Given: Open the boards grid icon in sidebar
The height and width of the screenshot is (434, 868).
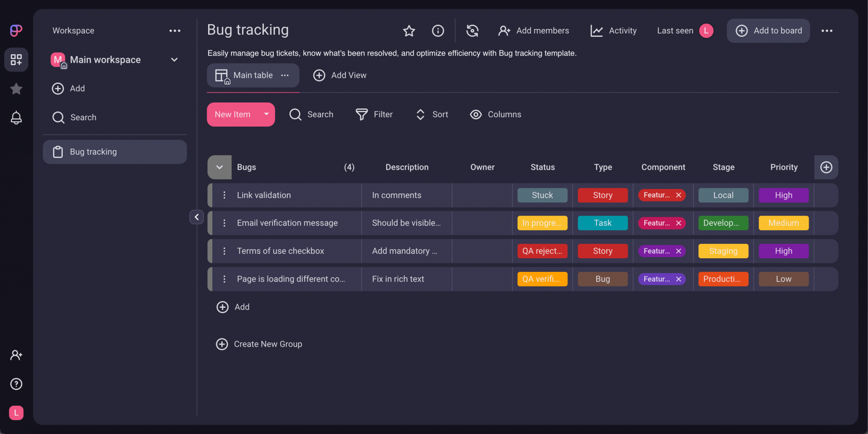Looking at the screenshot, I should click(x=16, y=60).
